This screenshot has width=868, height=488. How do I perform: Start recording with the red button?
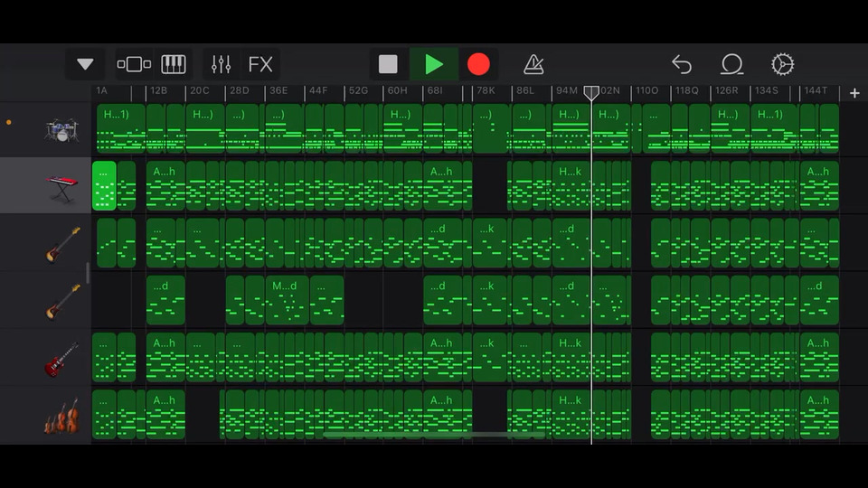click(478, 64)
